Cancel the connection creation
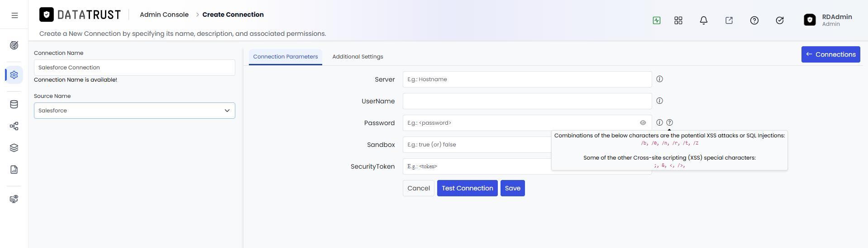Screen dimensions: 868x248 (x=419, y=188)
